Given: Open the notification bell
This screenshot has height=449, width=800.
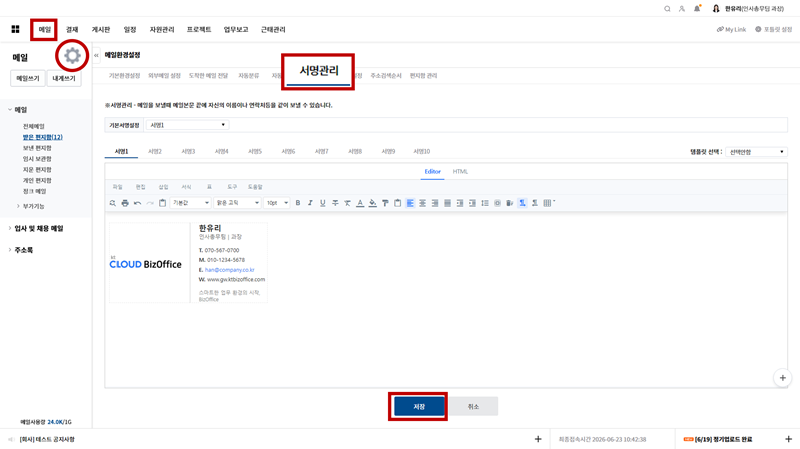Looking at the screenshot, I should 697,8.
